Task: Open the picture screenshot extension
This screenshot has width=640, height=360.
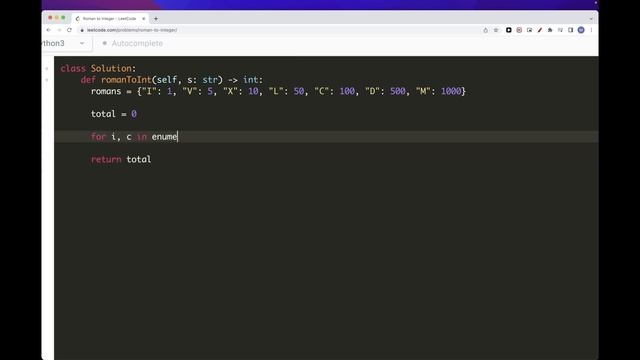Action: (x=529, y=30)
